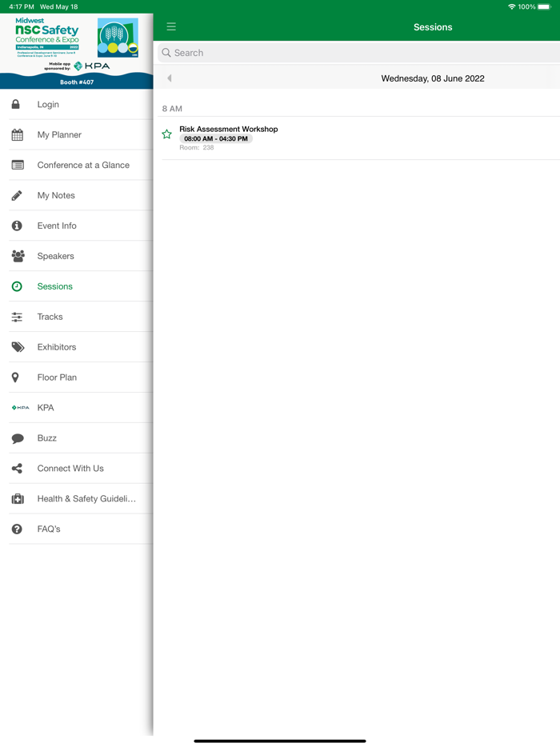Open the KPA sponsor menu item
Screen dimensions: 560x747
point(46,408)
